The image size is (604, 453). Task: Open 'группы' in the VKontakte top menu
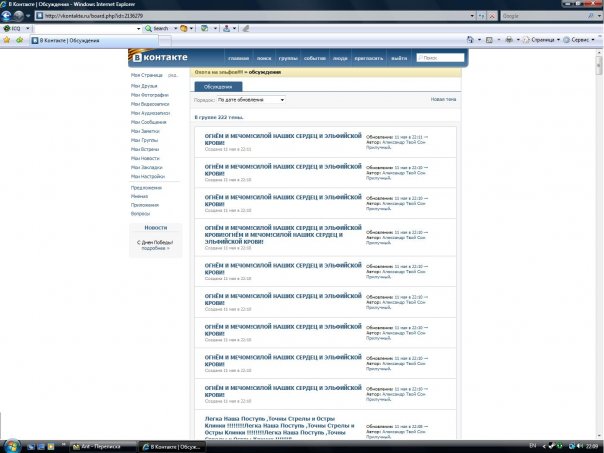(287, 59)
